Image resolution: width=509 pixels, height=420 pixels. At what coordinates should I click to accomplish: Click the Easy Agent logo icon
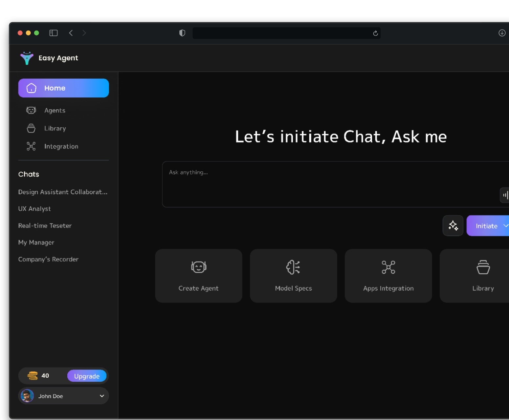point(27,58)
